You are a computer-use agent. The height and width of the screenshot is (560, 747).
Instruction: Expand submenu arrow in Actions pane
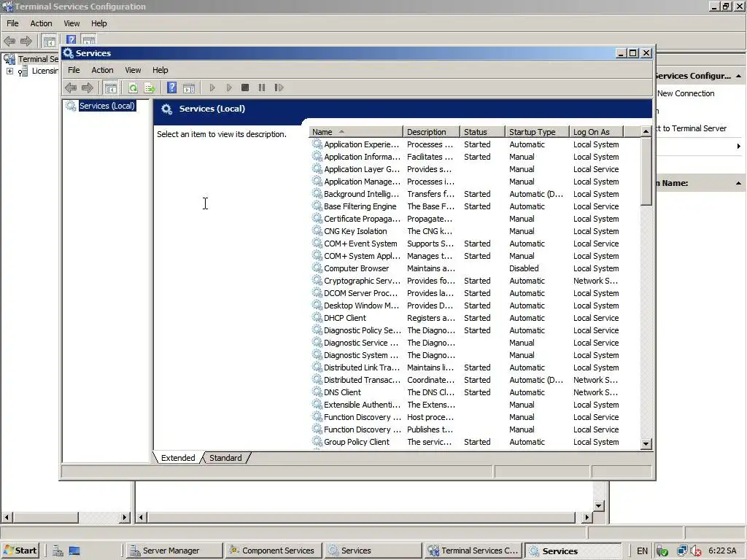tap(738, 146)
